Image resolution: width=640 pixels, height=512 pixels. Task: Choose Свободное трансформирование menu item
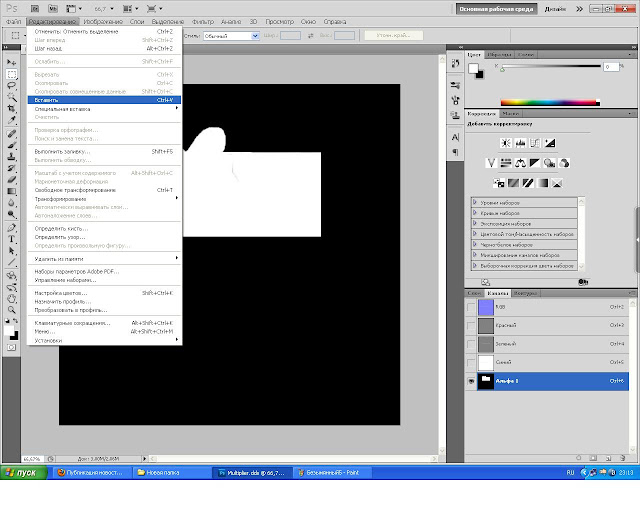click(104, 190)
